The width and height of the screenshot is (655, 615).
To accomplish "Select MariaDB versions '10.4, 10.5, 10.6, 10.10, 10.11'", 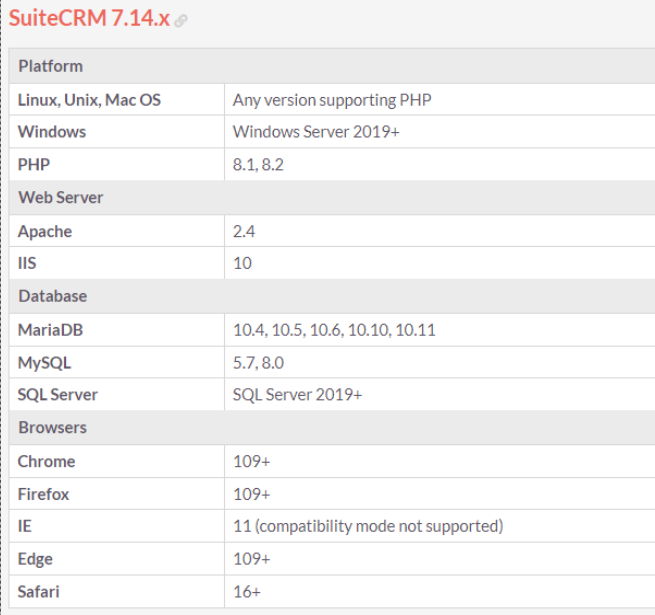I will (334, 330).
